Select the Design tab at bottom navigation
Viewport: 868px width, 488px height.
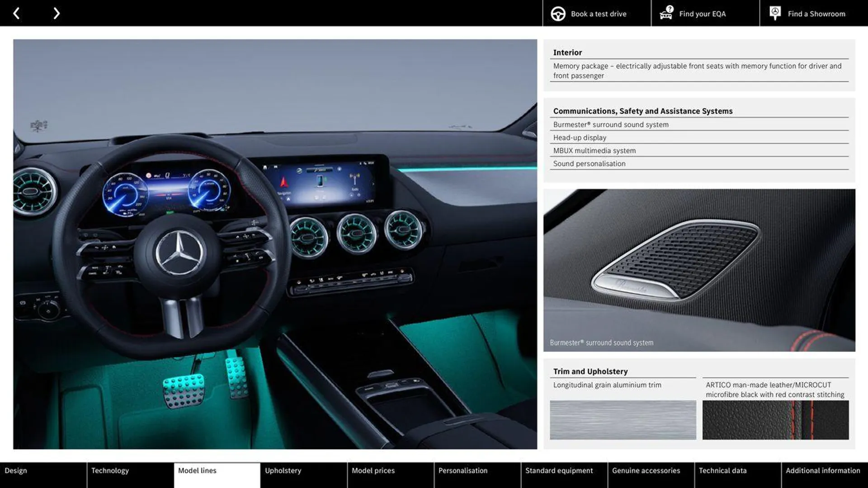pos(15,471)
